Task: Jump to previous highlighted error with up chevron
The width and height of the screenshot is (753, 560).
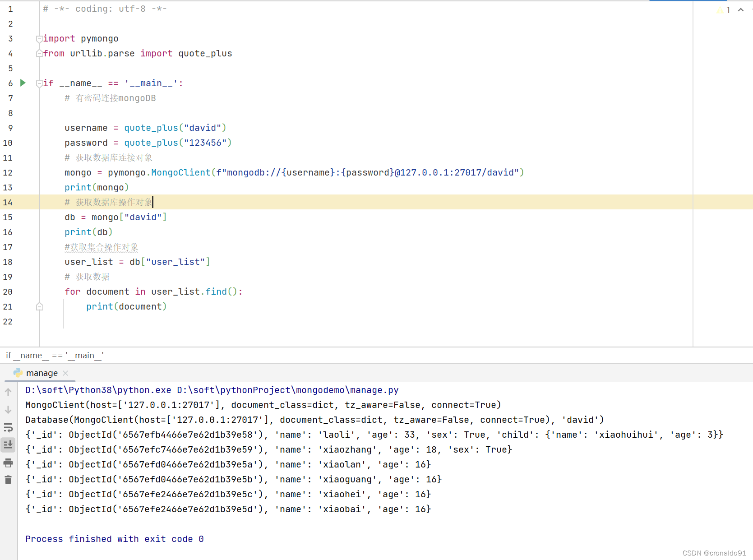Action: [741, 10]
